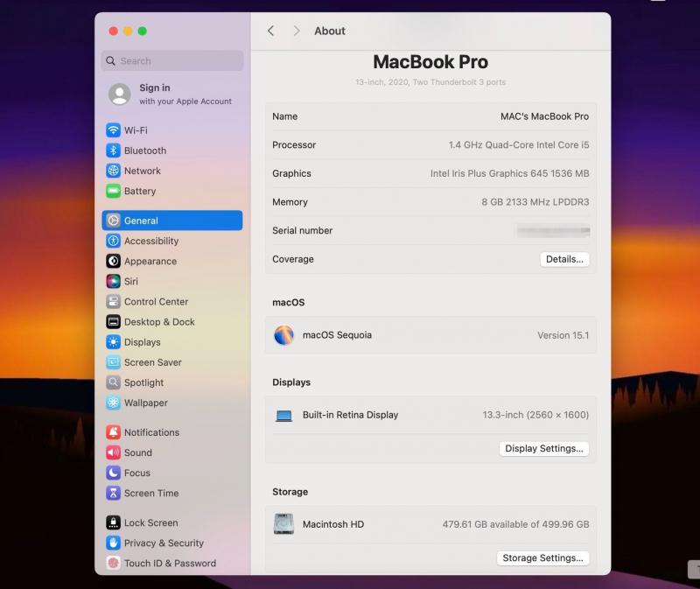The height and width of the screenshot is (589, 700).
Task: Click the Bluetooth icon in sidebar
Action: click(x=114, y=151)
